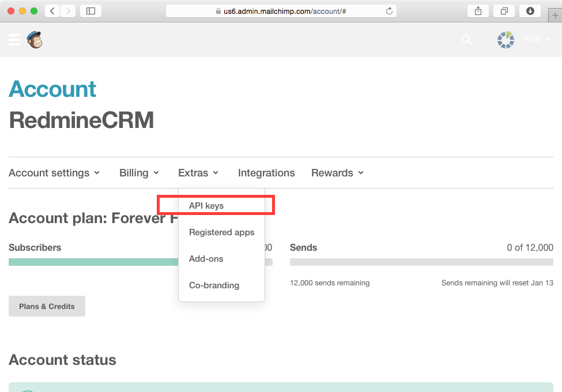Select Add-ons from the Extras menu
The image size is (562, 392).
pos(206,259)
